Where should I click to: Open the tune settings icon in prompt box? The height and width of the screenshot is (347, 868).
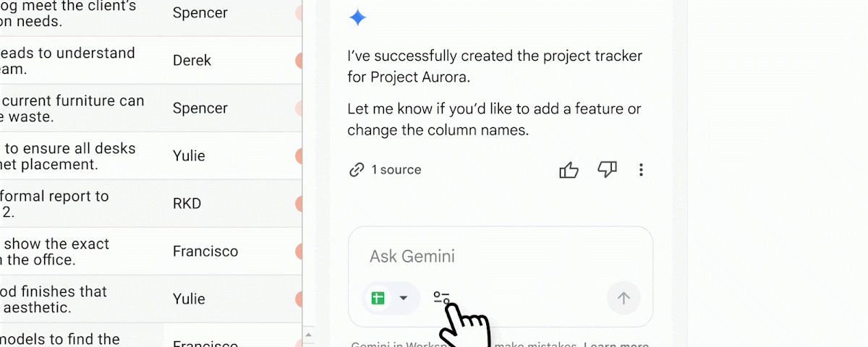pyautogui.click(x=442, y=298)
